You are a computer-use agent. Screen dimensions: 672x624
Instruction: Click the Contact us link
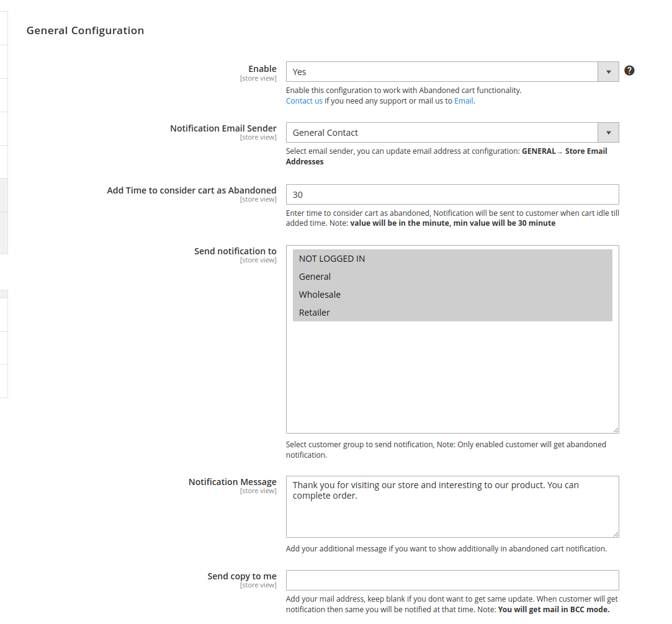point(304,100)
